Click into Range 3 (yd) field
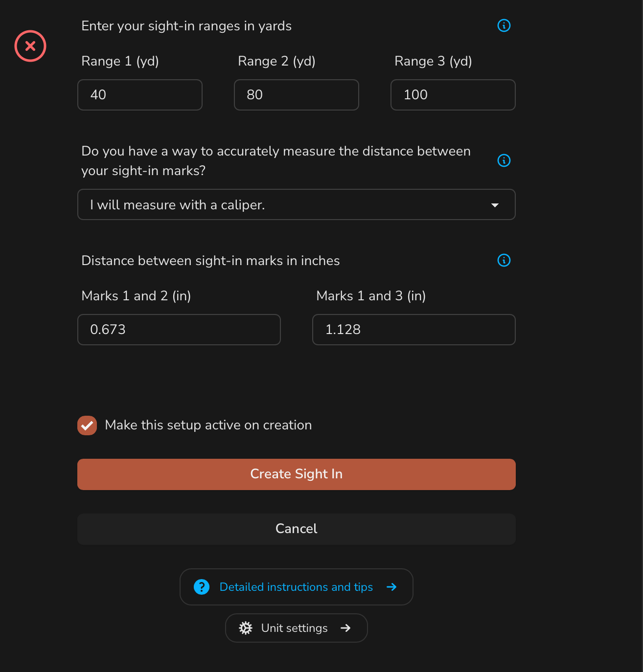The width and height of the screenshot is (643, 672). 453,95
